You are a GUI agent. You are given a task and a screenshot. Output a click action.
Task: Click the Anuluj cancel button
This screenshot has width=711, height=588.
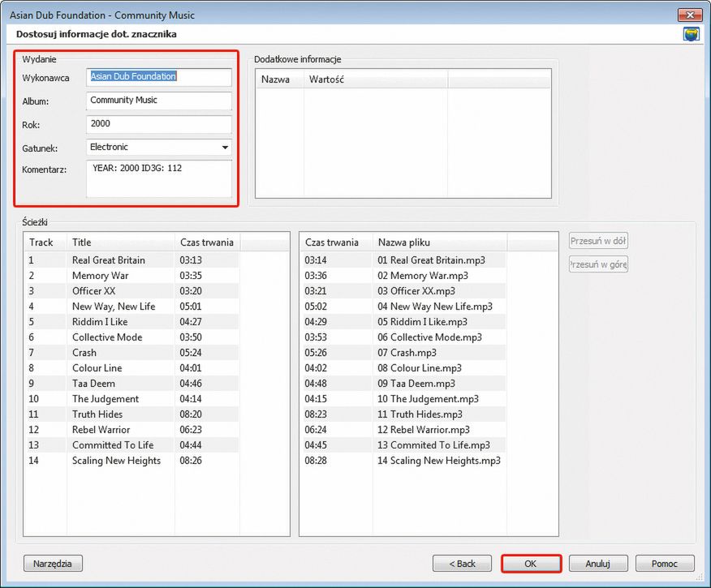tap(598, 564)
